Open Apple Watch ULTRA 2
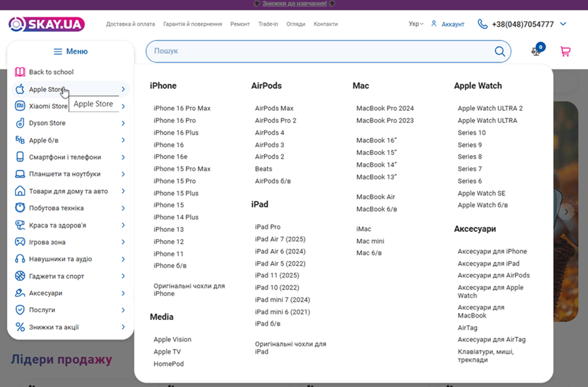Viewport: 588px width, 387px height. click(x=490, y=108)
